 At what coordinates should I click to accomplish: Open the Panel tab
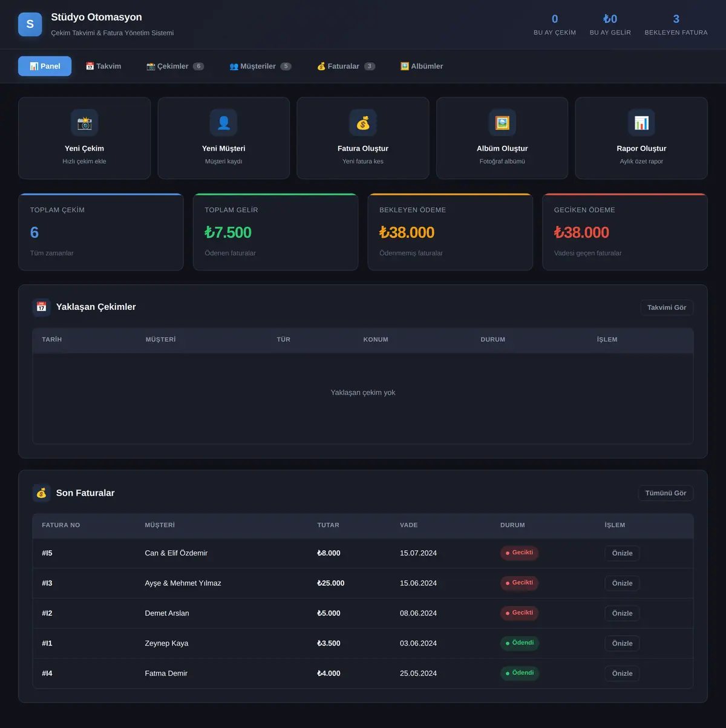coord(45,66)
